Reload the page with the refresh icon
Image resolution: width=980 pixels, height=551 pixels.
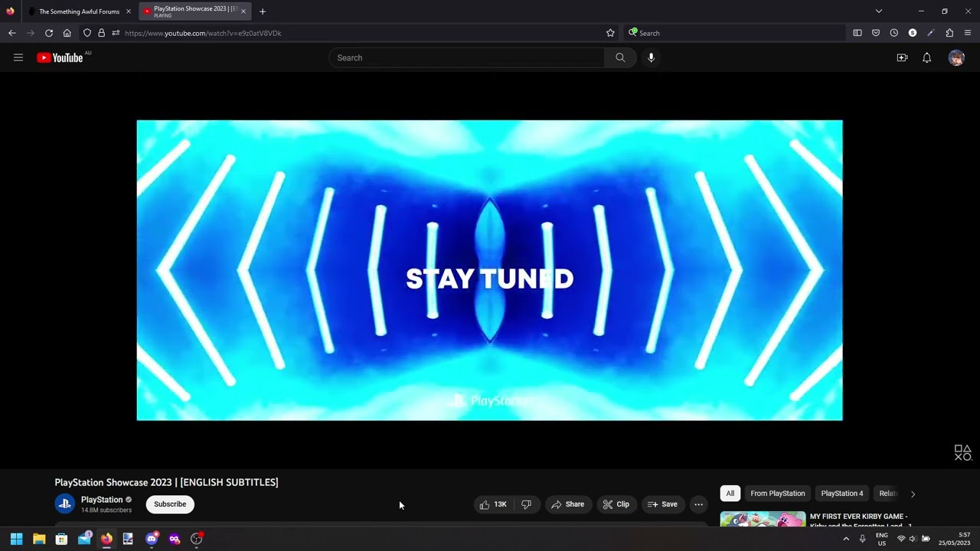49,33
